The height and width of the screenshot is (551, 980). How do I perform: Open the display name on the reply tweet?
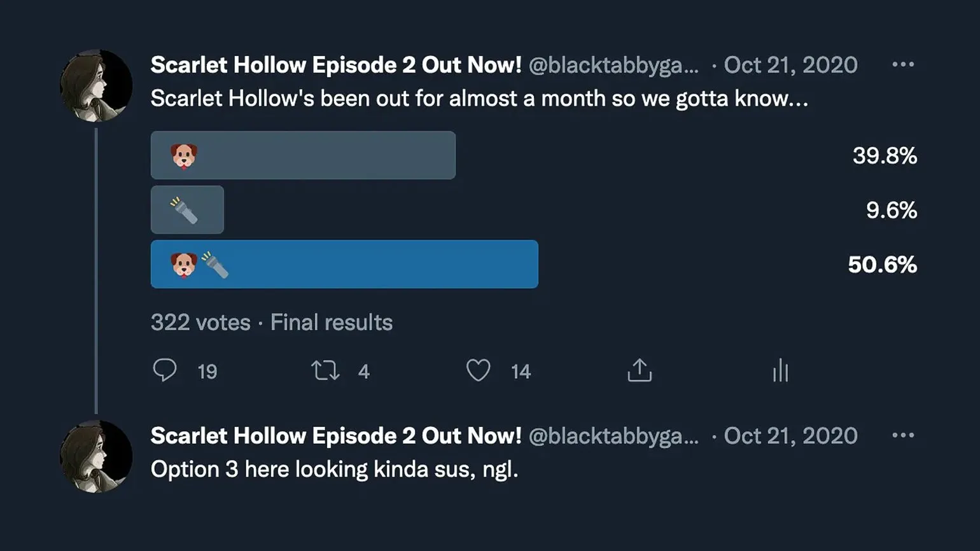click(335, 436)
